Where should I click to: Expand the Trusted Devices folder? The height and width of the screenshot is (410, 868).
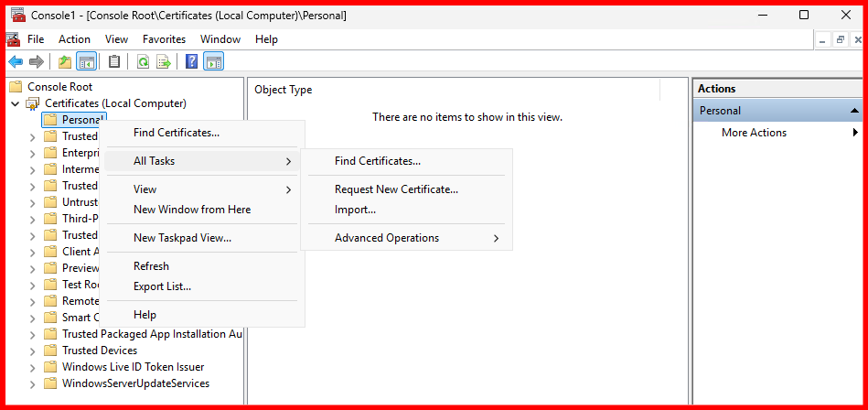33,351
